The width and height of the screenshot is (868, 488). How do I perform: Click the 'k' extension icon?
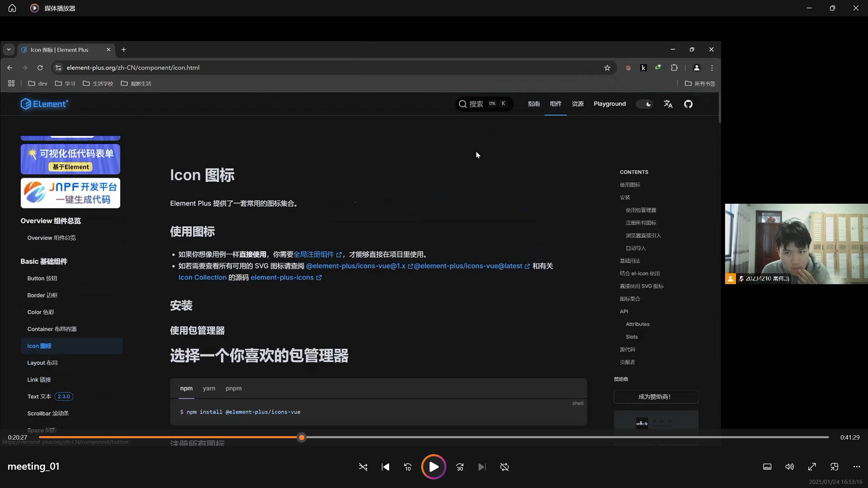click(x=643, y=68)
